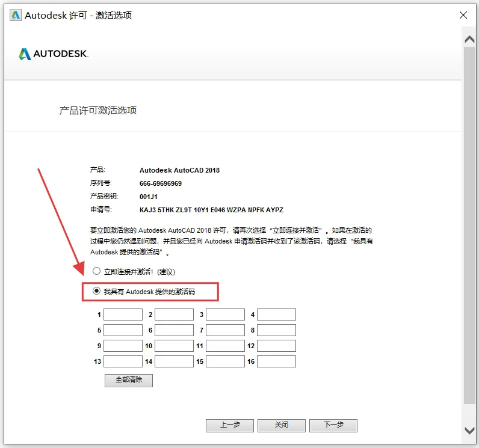Proceed with the 下一步 button

coord(333,425)
